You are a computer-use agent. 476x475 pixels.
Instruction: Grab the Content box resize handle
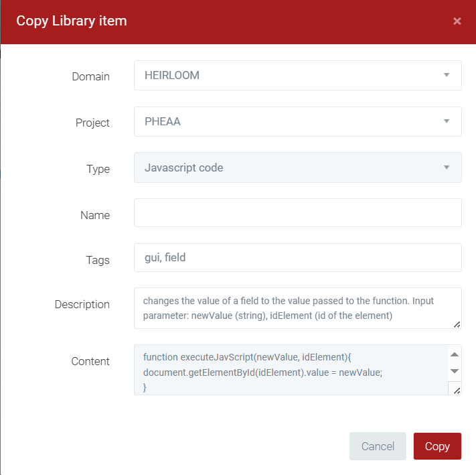[x=455, y=389]
